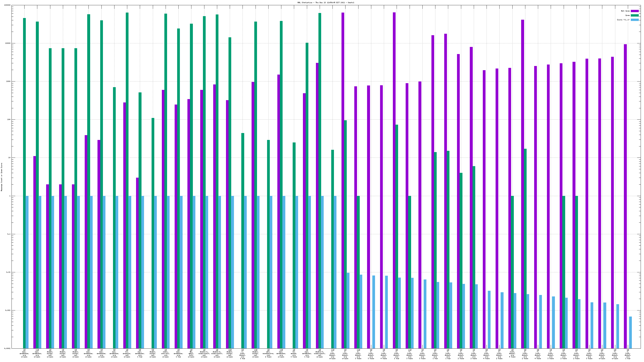Click the db.wpbl.info origin axis label
Image resolution: width=644 pixels, height=362 pixels.
coord(191,353)
